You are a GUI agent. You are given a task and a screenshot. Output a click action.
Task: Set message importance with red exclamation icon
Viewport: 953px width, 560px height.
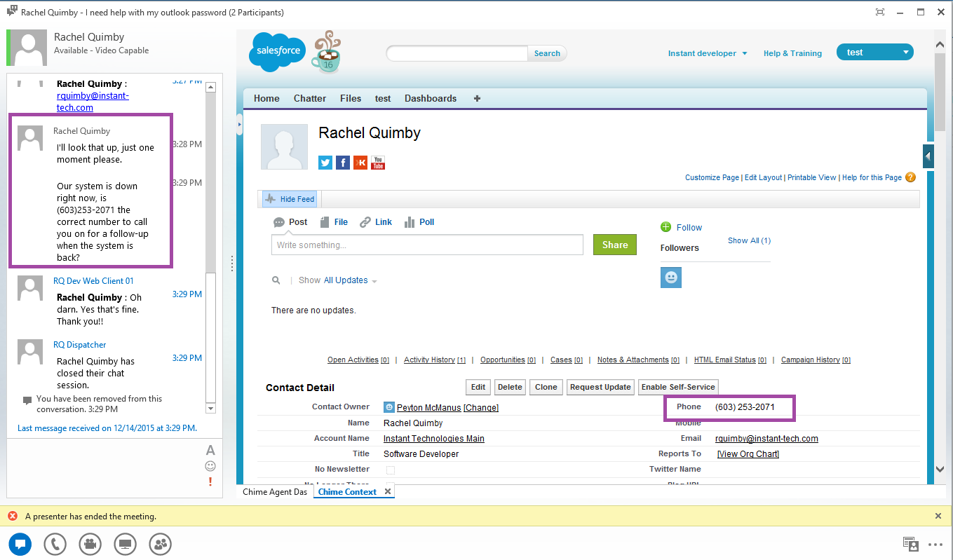coord(210,482)
